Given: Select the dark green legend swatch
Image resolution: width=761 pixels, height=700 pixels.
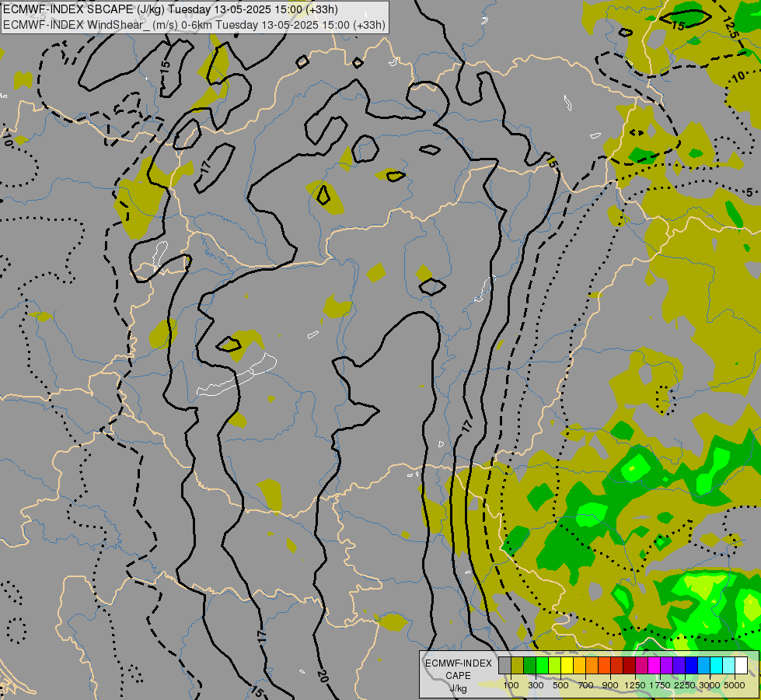Looking at the screenshot, I should coord(530,666).
